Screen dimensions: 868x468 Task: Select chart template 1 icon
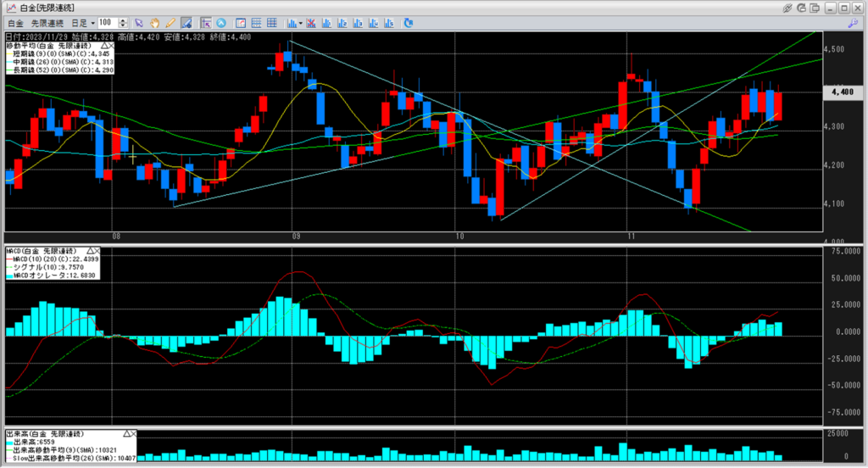pyautogui.click(x=326, y=23)
